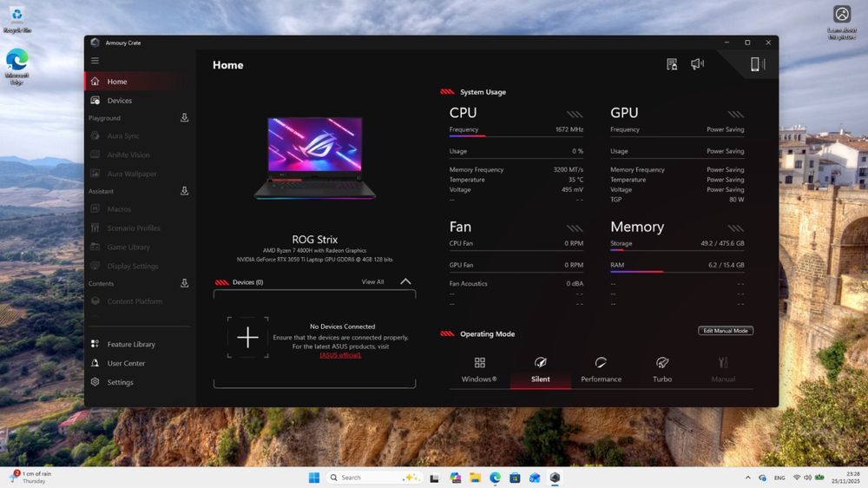Click the AMD Ryzen 7 4800H spec line

click(314, 250)
